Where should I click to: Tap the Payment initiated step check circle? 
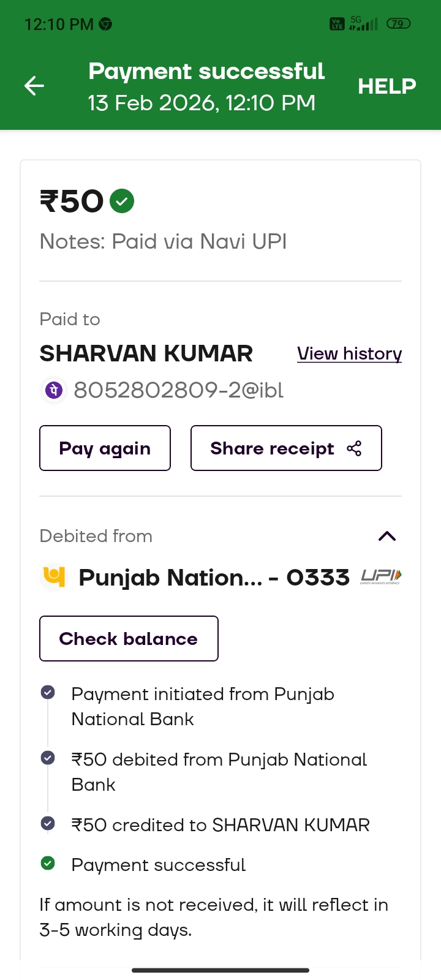(x=48, y=692)
